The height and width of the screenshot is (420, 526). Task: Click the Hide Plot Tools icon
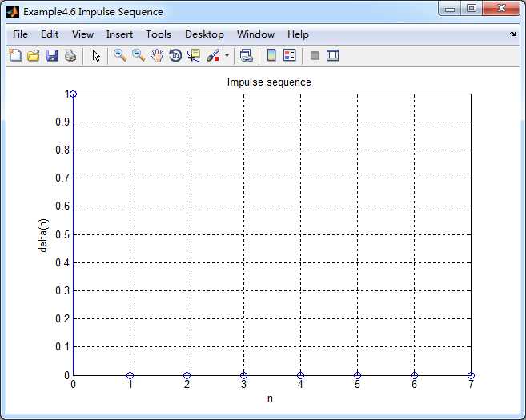pos(315,55)
